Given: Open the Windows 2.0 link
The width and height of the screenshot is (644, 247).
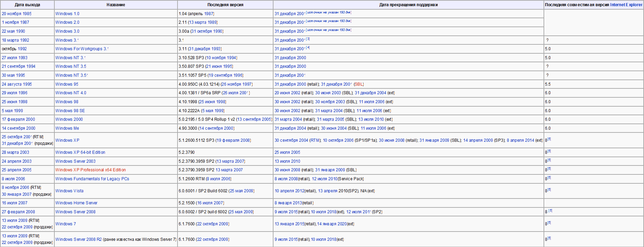Looking at the screenshot, I should tap(67, 22).
